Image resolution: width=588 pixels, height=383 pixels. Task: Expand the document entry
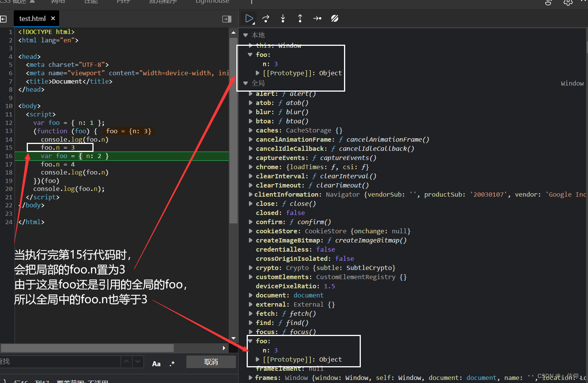250,295
